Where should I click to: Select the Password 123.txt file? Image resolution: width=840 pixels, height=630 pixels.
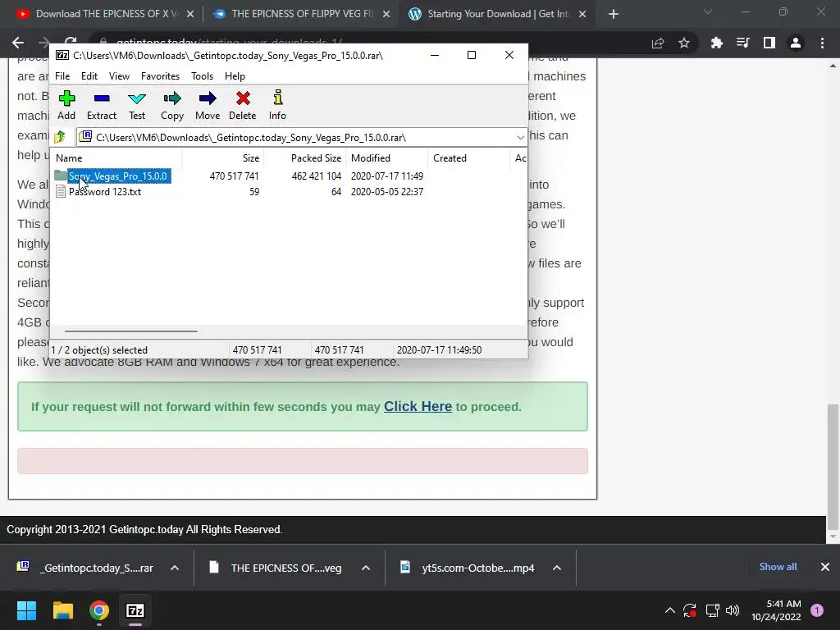(x=105, y=192)
